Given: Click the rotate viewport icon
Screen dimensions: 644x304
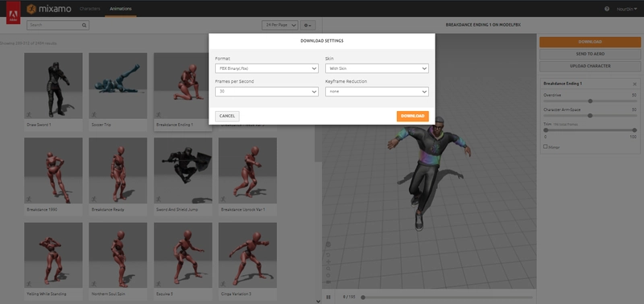Looking at the screenshot, I should click(328, 255).
